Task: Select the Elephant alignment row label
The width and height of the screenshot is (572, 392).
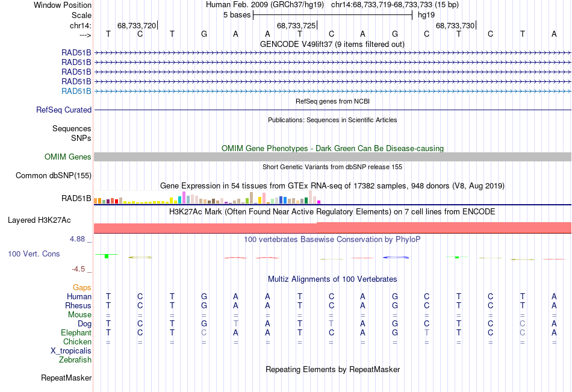Action: coord(76,333)
